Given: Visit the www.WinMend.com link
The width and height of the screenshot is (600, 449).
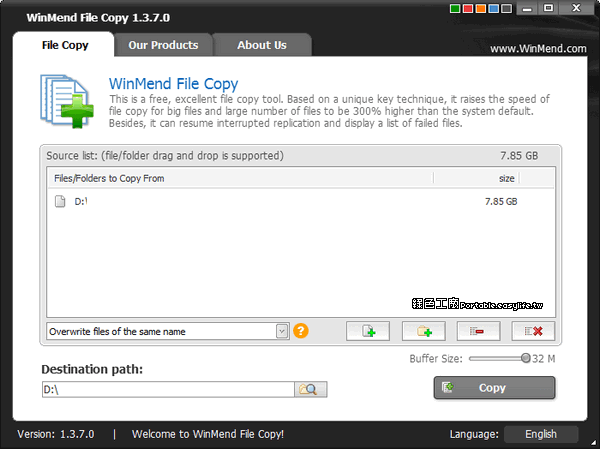Looking at the screenshot, I should click(x=538, y=49).
